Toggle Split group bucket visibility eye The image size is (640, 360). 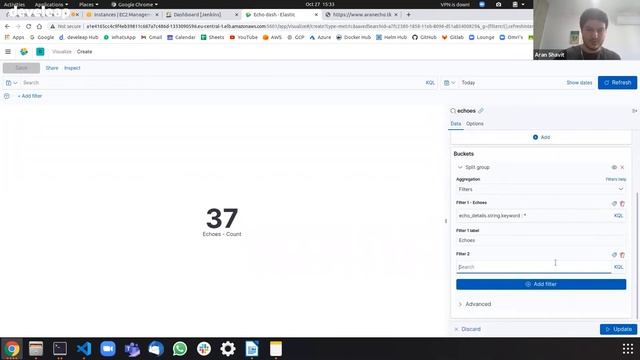coord(614,167)
